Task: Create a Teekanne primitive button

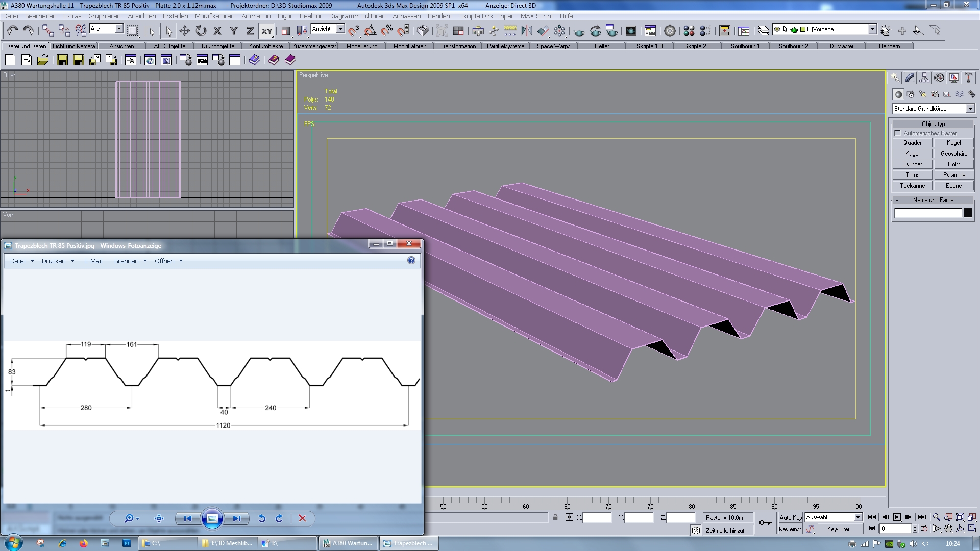Action: (912, 186)
